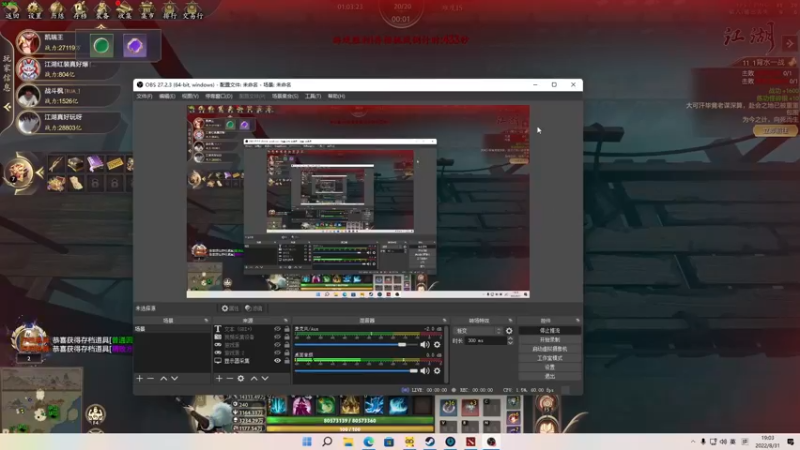Click the pink winged skill icon

click(x=302, y=406)
